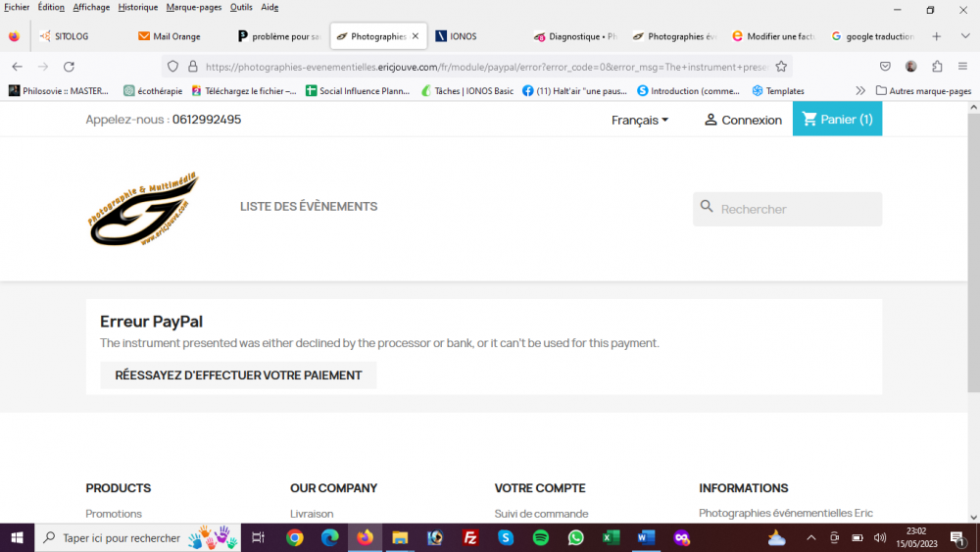Open the extensions puzzle icon

[x=937, y=67]
